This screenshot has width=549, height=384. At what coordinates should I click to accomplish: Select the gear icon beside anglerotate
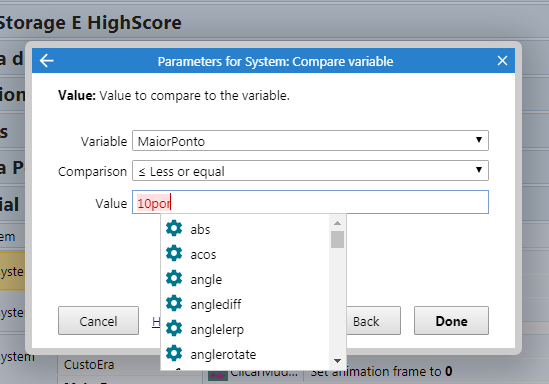click(174, 354)
